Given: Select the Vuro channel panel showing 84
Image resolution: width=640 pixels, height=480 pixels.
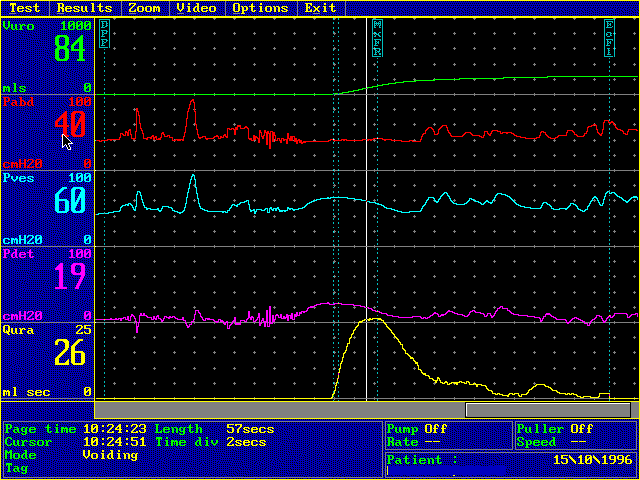Looking at the screenshot, I should [47, 56].
